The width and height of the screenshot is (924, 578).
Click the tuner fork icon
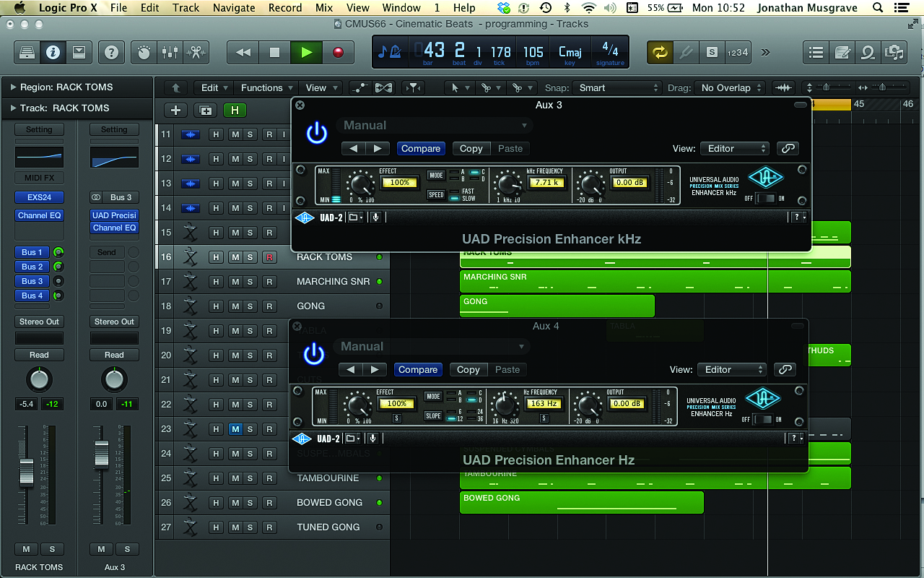[684, 52]
